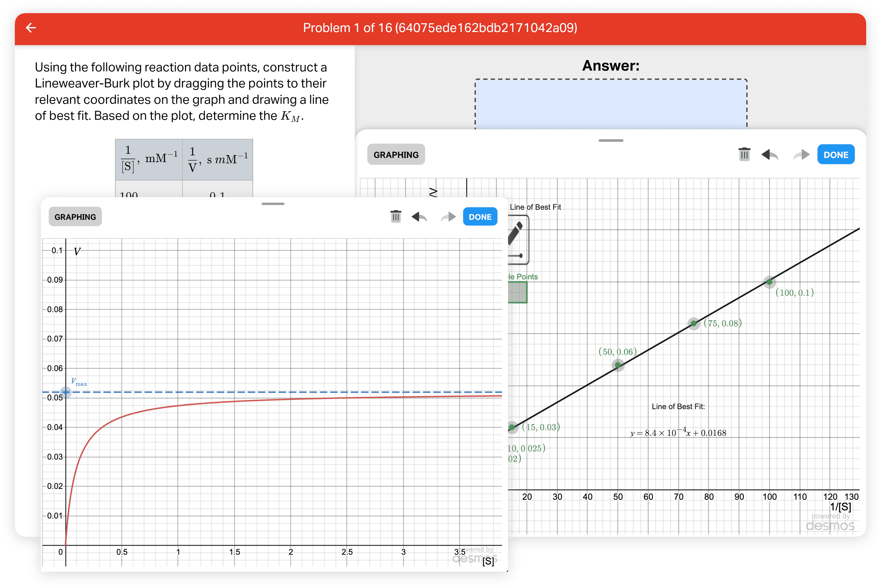Click the 'Problem 1 of 16' header title
881x588 pixels.
click(x=440, y=28)
